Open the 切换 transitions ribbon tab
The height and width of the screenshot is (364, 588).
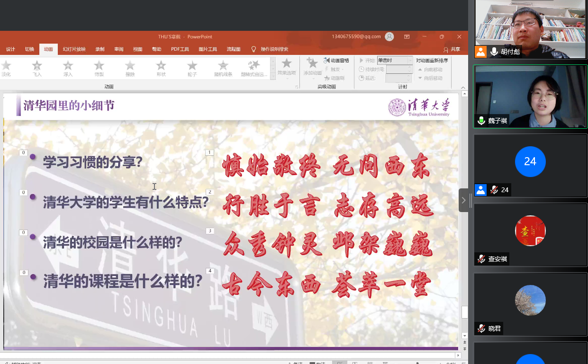pos(29,49)
